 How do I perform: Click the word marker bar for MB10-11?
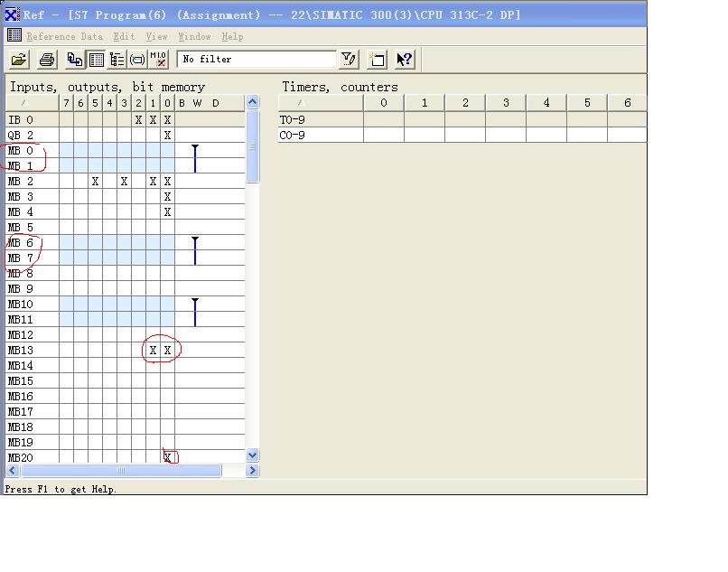click(x=195, y=312)
